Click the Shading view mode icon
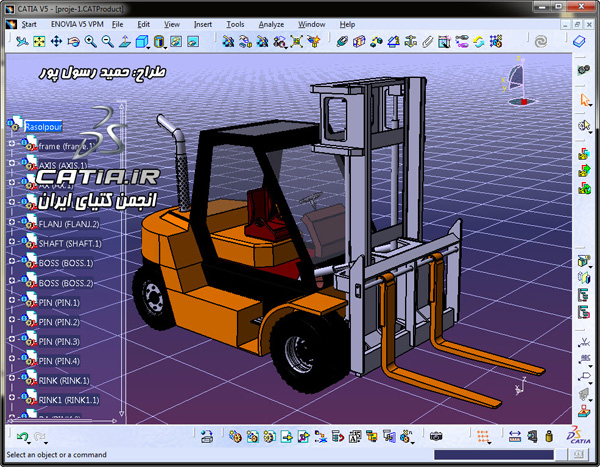600x467 pixels. click(x=159, y=41)
